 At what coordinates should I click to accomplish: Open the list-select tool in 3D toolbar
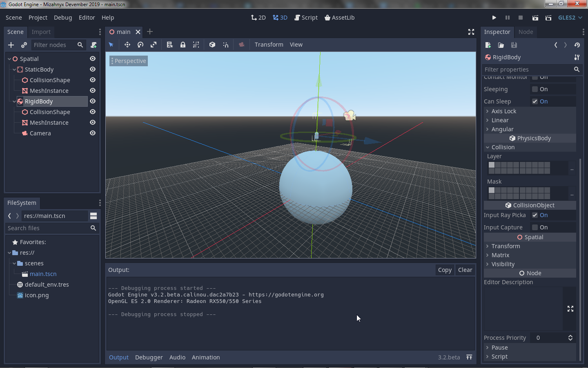pos(170,45)
